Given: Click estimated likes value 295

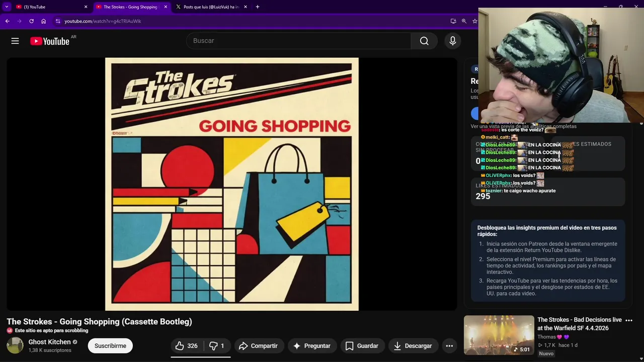Looking at the screenshot, I should coord(483,197).
